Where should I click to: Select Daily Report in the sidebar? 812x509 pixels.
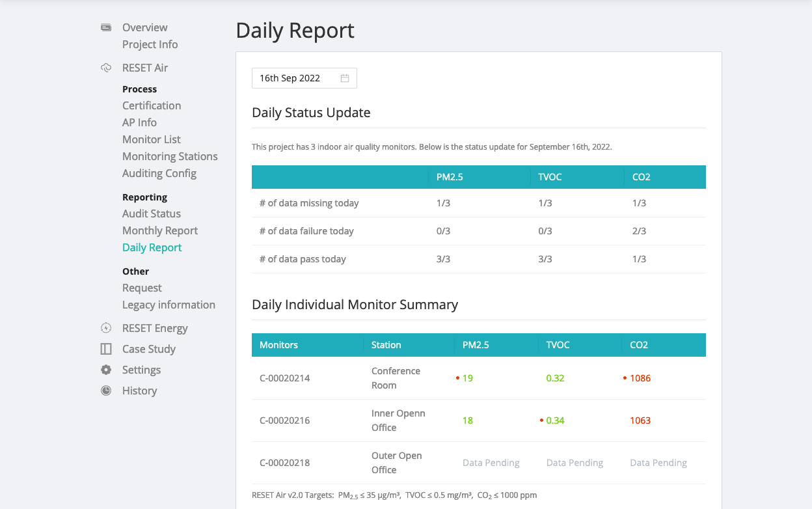[x=152, y=247]
